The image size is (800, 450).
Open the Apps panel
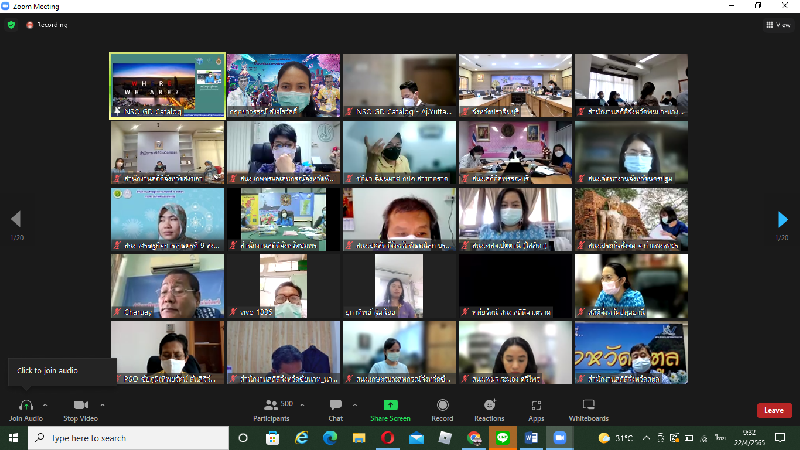point(536,405)
